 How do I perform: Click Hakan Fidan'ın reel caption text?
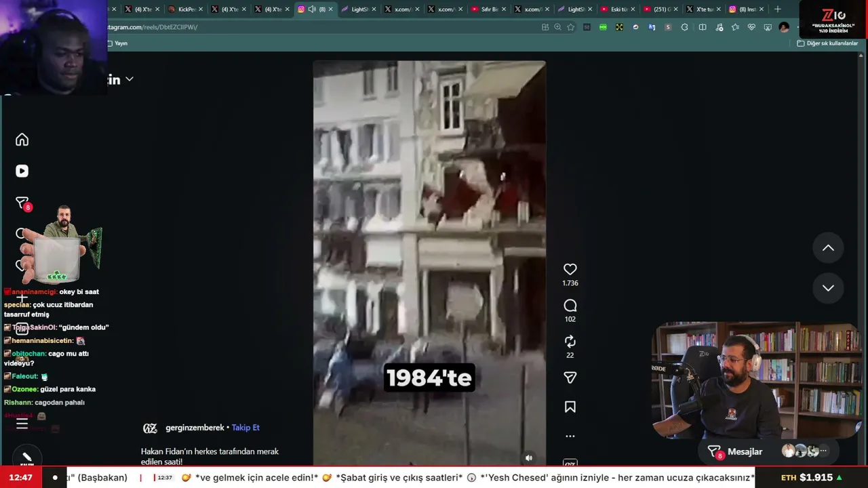tap(210, 456)
